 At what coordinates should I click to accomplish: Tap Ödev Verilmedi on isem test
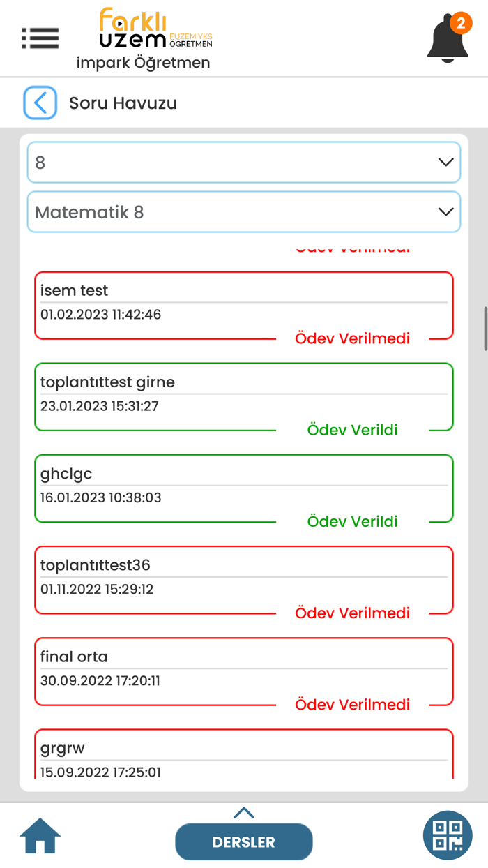[x=353, y=338]
